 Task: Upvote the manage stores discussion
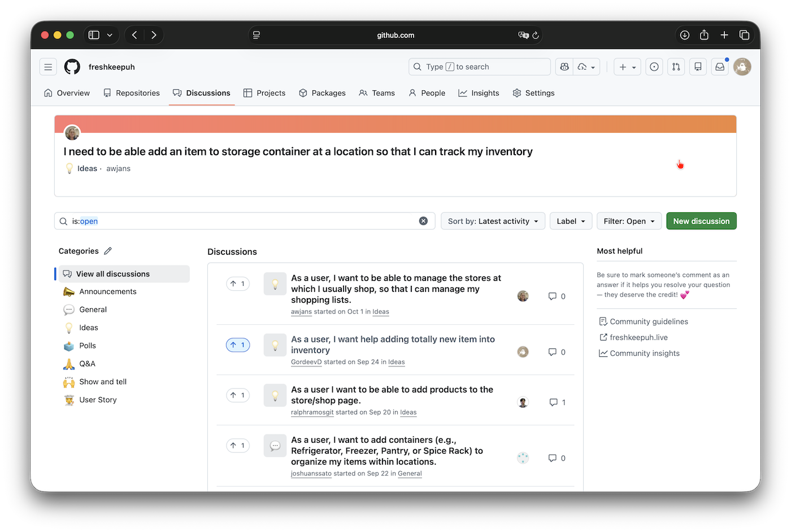coord(238,284)
